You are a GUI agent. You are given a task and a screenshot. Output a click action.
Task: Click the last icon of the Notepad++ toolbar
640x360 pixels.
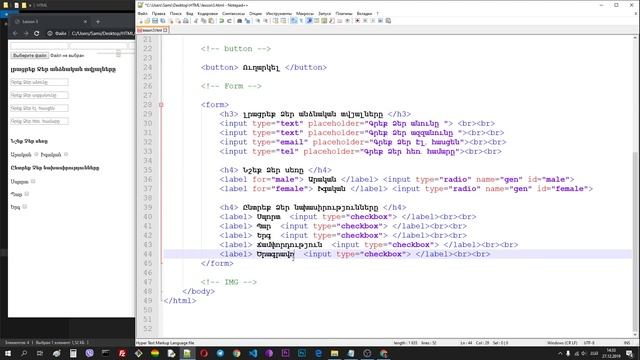click(x=388, y=20)
